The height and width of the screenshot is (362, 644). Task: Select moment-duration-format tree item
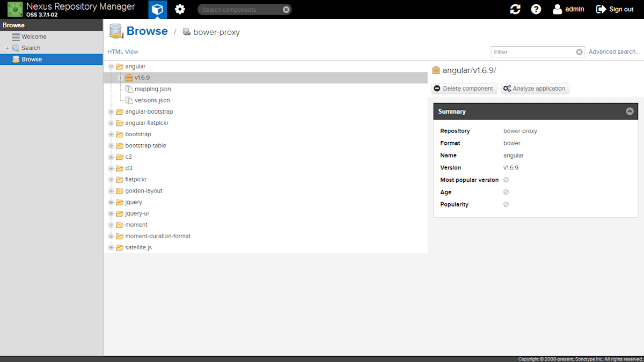(x=158, y=236)
